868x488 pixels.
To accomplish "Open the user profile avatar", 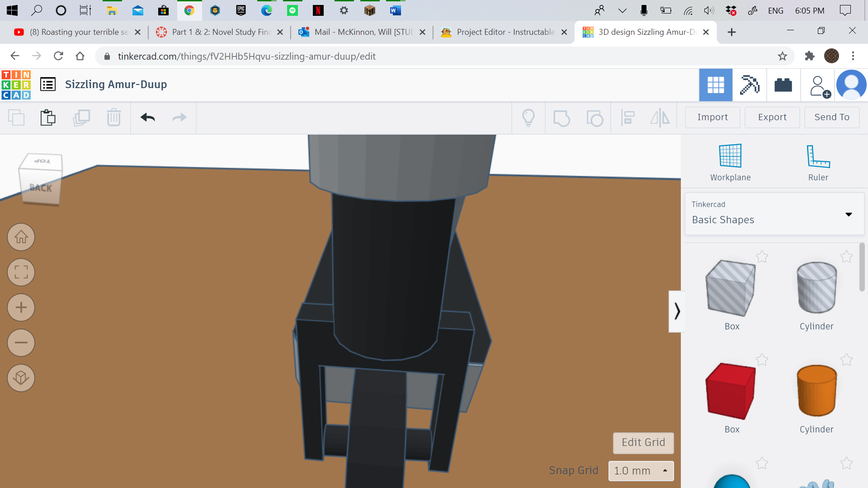I will [851, 84].
